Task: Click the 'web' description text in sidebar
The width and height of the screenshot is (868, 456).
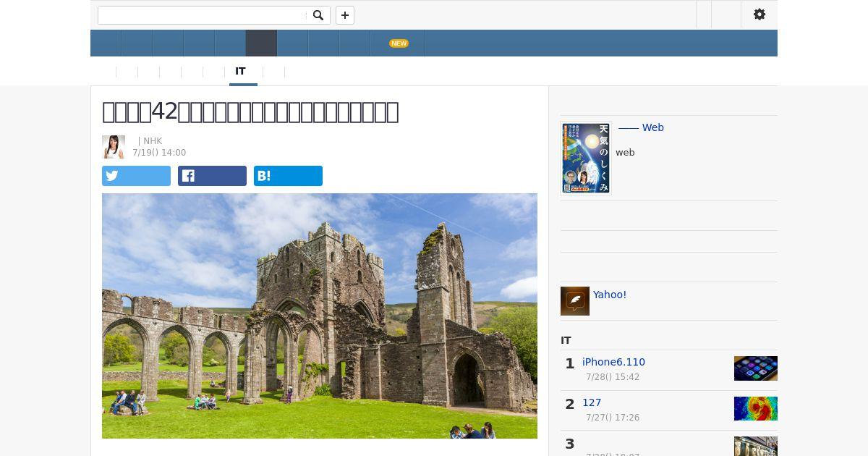Action: (x=625, y=153)
